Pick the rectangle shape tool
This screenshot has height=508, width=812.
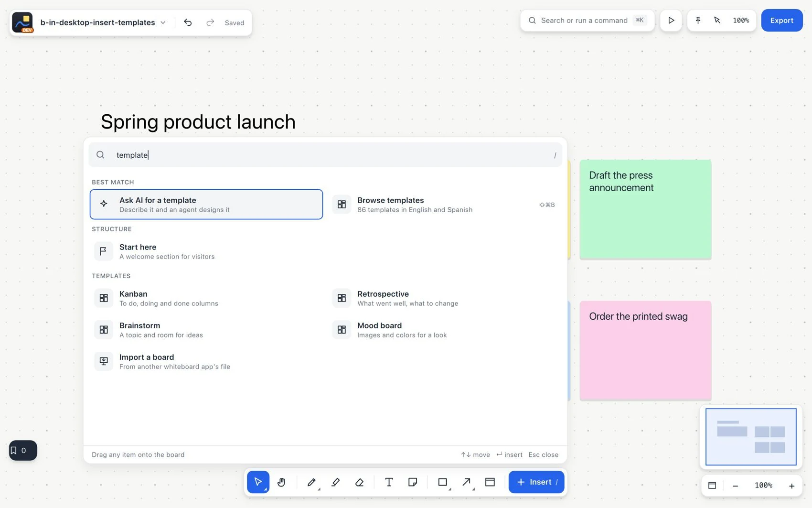(443, 482)
